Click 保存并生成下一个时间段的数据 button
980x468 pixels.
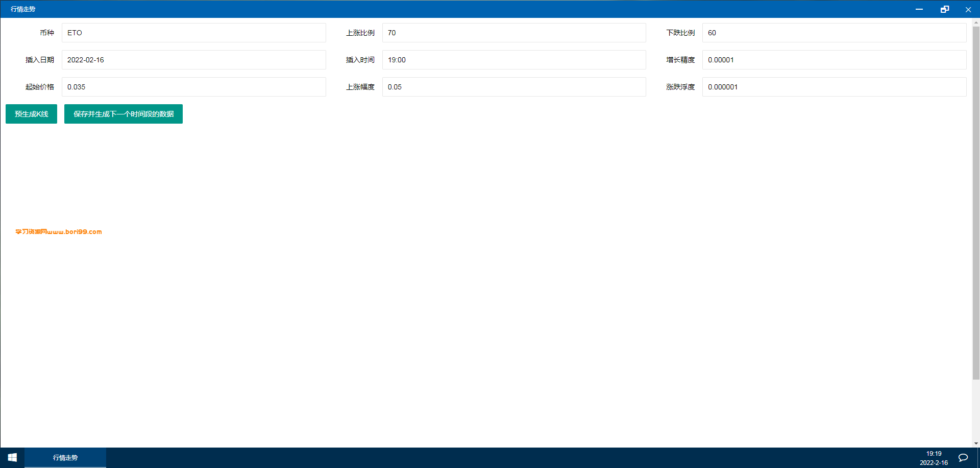click(x=124, y=114)
